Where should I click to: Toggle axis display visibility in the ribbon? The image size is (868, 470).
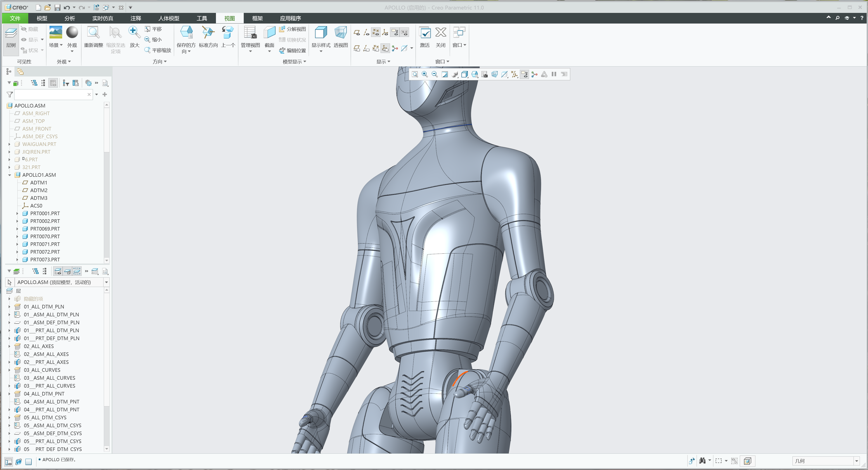pyautogui.click(x=367, y=32)
